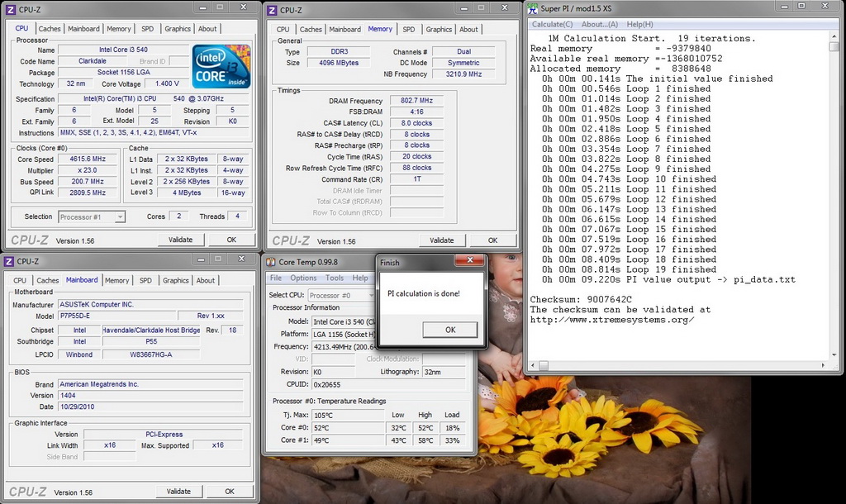The width and height of the screenshot is (846, 504).
Task: Click the Intel Core i3 logo badge
Action: (221, 66)
